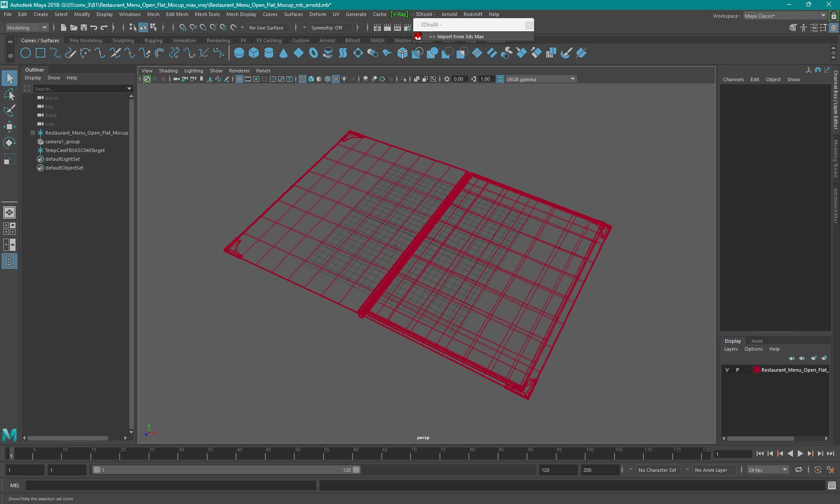Screen dimensions: 840x504
Task: Open the Deform menu
Action: 318,14
